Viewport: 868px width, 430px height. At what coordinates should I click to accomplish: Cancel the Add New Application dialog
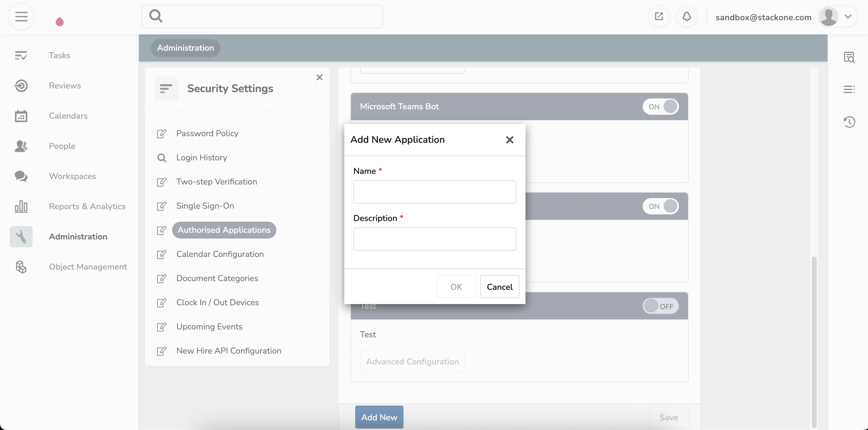pos(499,287)
